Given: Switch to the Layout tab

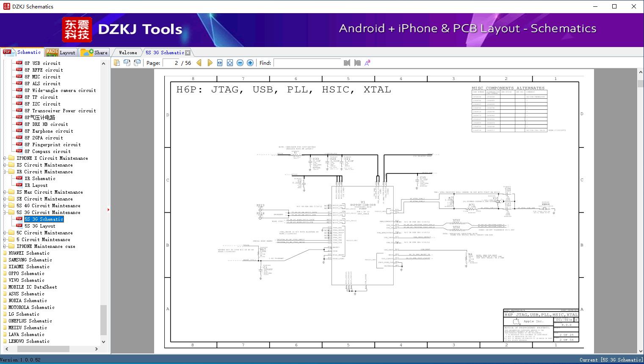Looking at the screenshot, I should (x=61, y=53).
